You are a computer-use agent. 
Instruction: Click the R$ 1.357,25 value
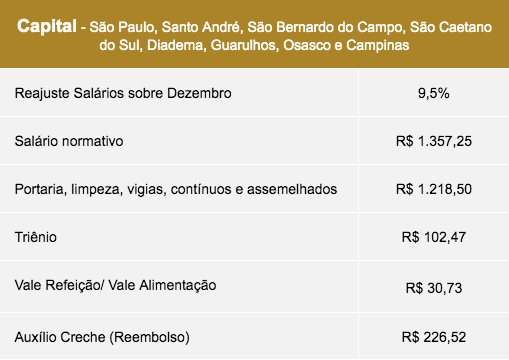click(x=434, y=141)
